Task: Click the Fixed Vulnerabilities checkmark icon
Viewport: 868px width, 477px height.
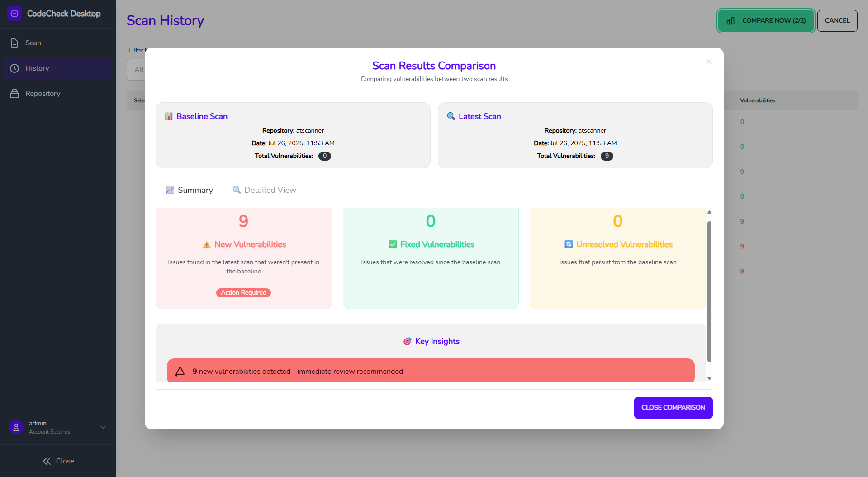Action: tap(393, 244)
